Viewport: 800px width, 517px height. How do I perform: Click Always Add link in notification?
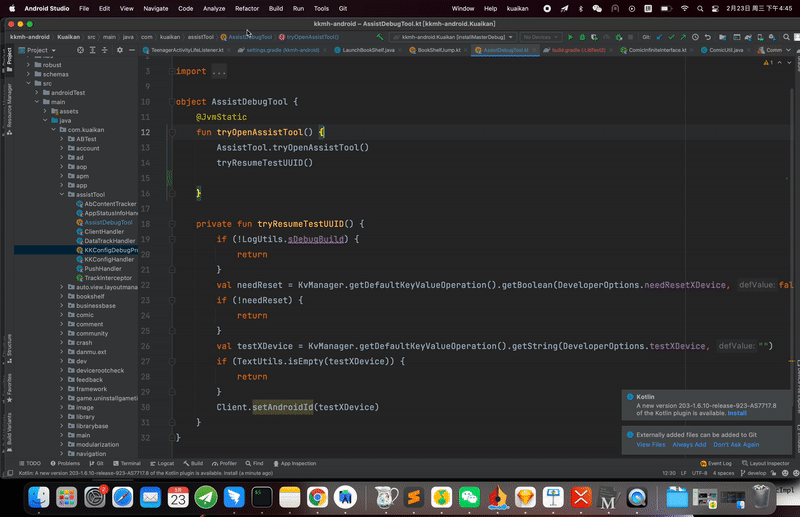689,445
